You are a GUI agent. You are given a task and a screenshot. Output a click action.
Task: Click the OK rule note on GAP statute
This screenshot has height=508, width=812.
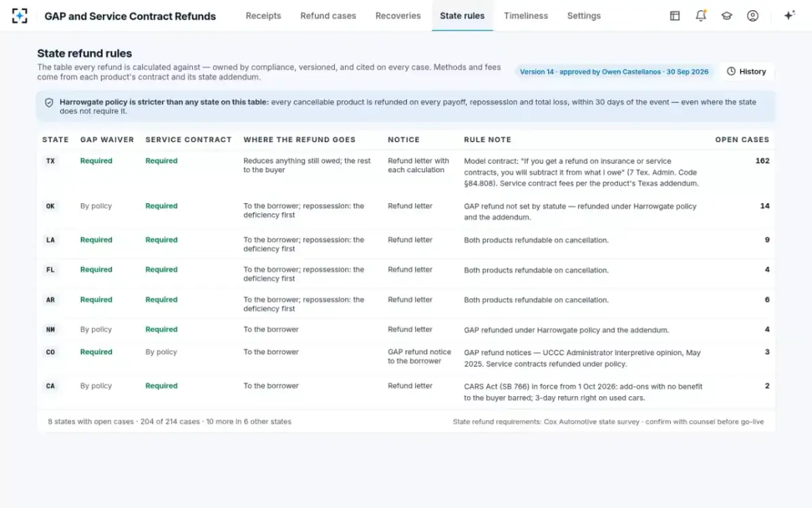pyautogui.click(x=580, y=212)
